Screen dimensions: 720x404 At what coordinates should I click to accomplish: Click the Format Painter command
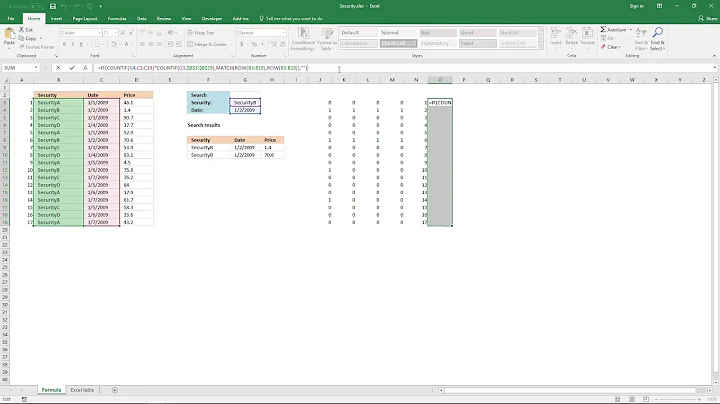37,47
